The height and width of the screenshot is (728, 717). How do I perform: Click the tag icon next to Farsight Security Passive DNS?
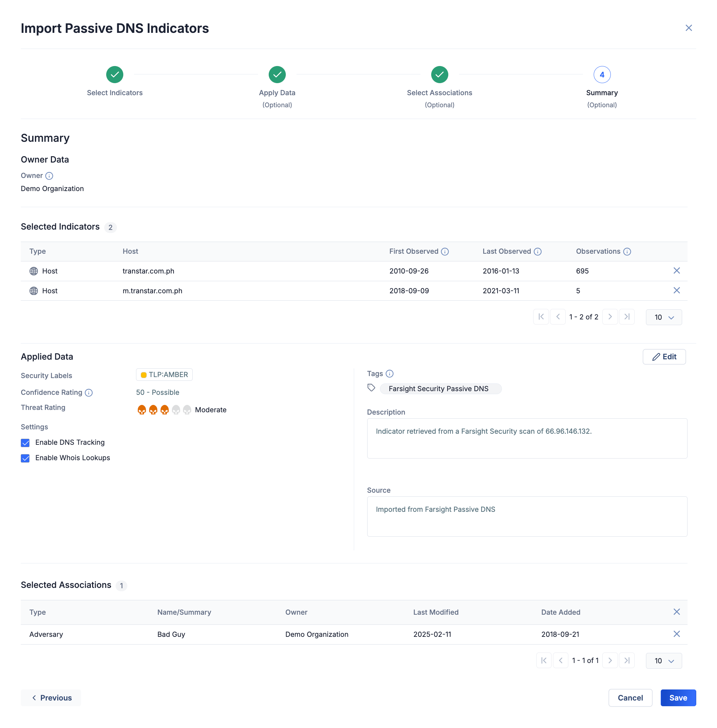point(372,388)
